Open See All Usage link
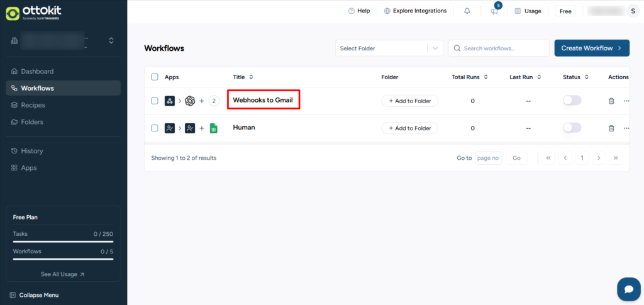Screen dimensions: 644x305 click(62, 274)
